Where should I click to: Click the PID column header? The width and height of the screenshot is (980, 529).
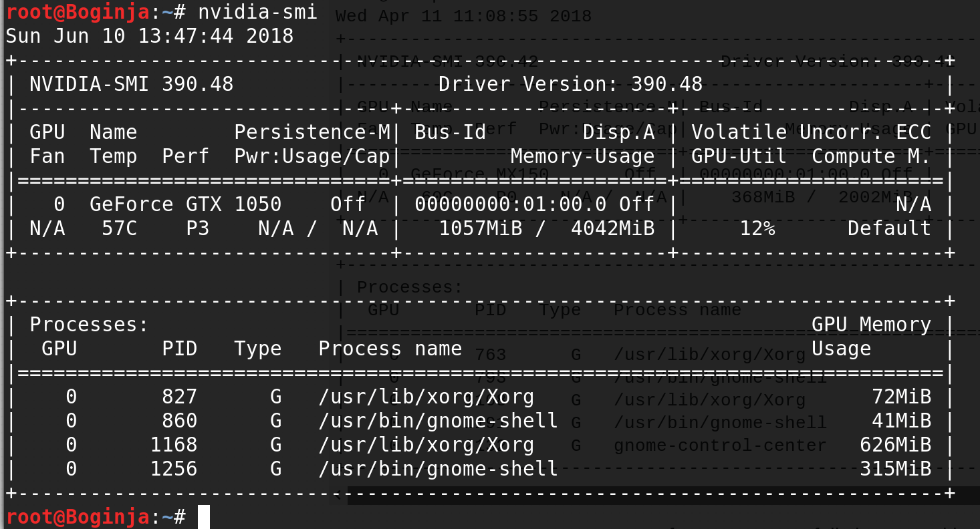pos(180,349)
